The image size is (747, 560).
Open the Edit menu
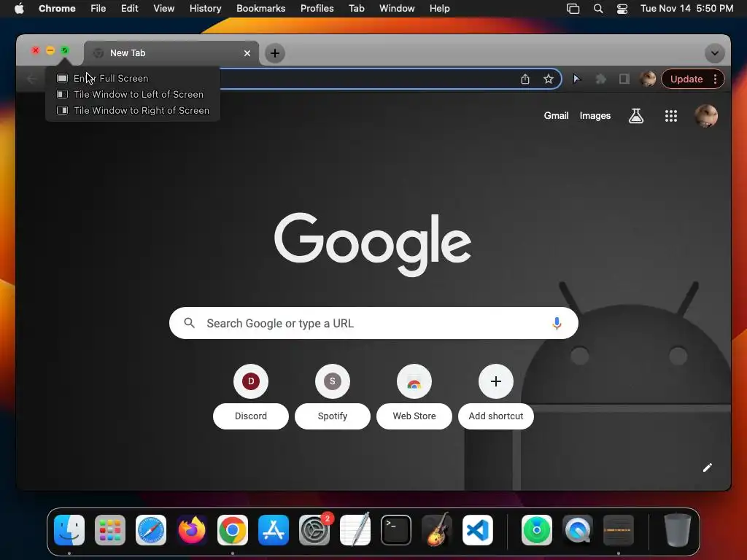coord(130,9)
